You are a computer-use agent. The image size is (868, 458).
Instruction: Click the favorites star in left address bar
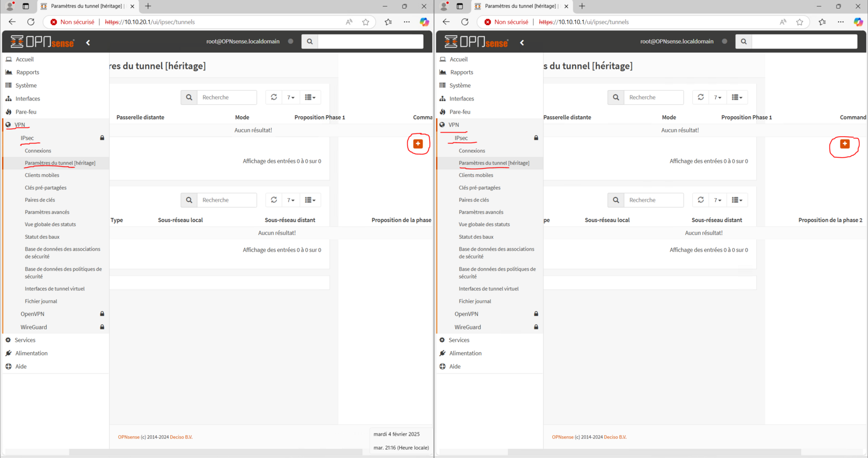(366, 22)
